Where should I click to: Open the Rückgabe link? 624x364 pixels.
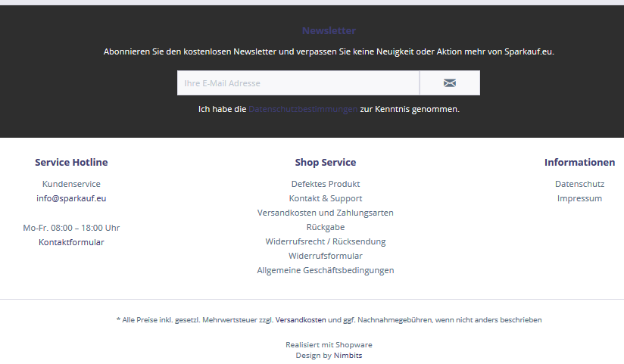click(326, 227)
